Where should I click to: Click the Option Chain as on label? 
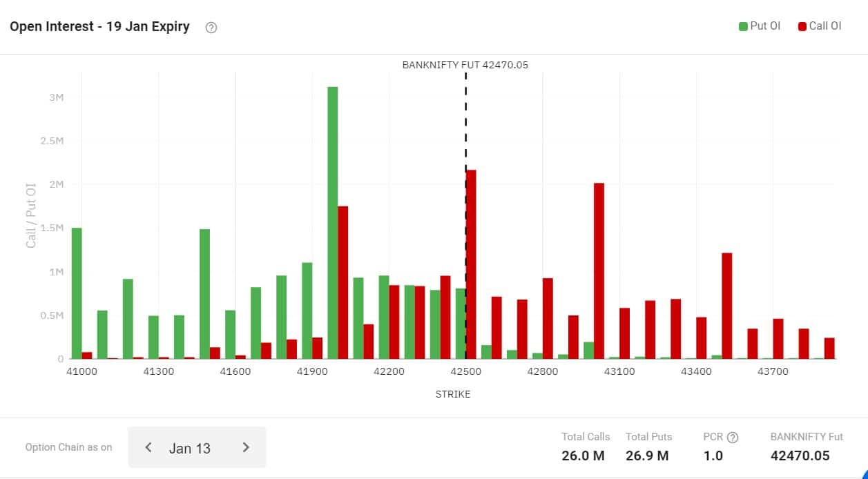[68, 447]
